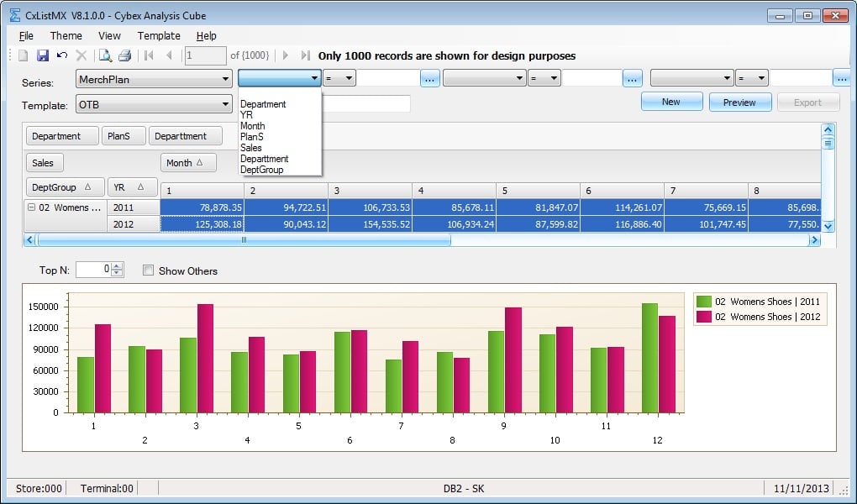Tick the Show Others checkbox
The width and height of the screenshot is (857, 504).
pyautogui.click(x=148, y=270)
